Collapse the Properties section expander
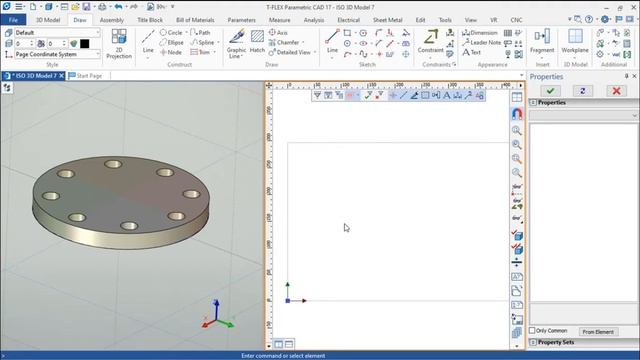 pyautogui.click(x=533, y=102)
